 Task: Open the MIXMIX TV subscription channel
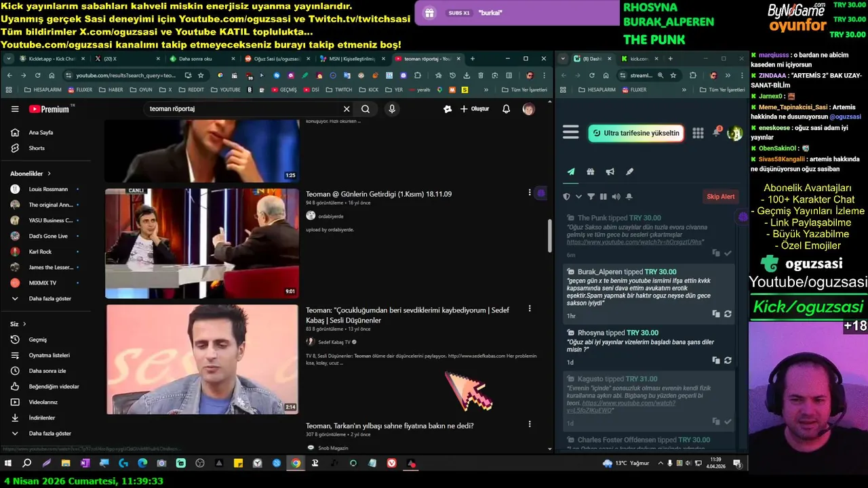click(45, 283)
